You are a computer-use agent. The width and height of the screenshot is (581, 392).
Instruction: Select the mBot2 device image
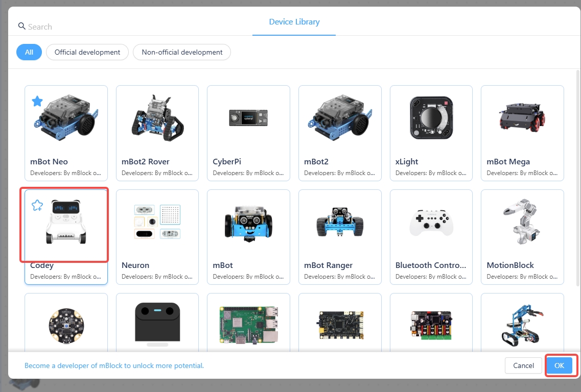click(340, 117)
